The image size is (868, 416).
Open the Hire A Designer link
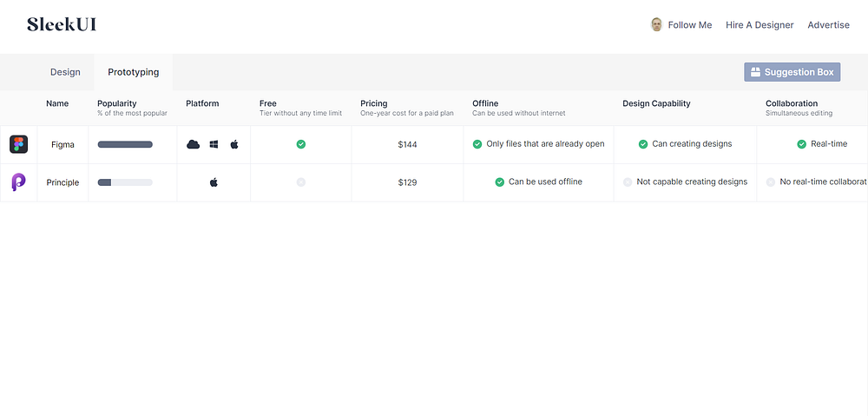point(759,25)
